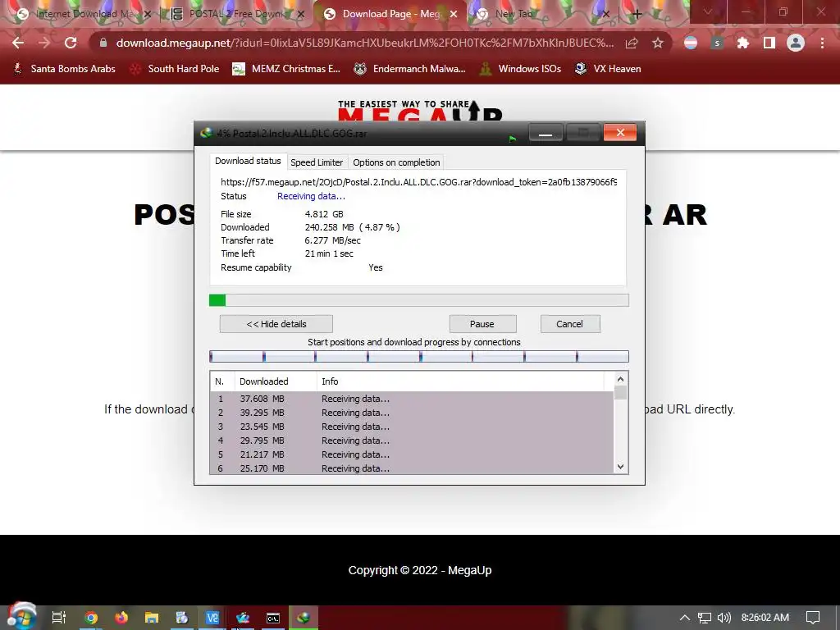Click the MegaUp logo on the page

pyautogui.click(x=420, y=111)
